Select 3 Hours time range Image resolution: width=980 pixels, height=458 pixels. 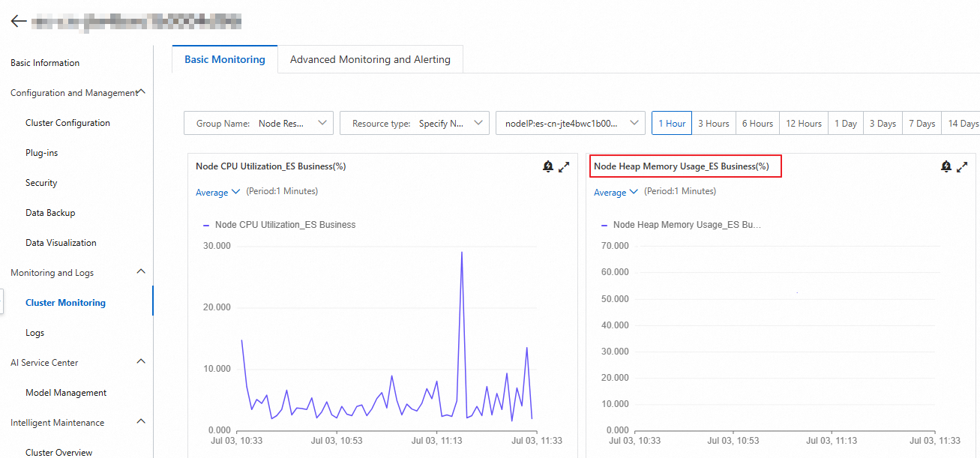click(713, 124)
